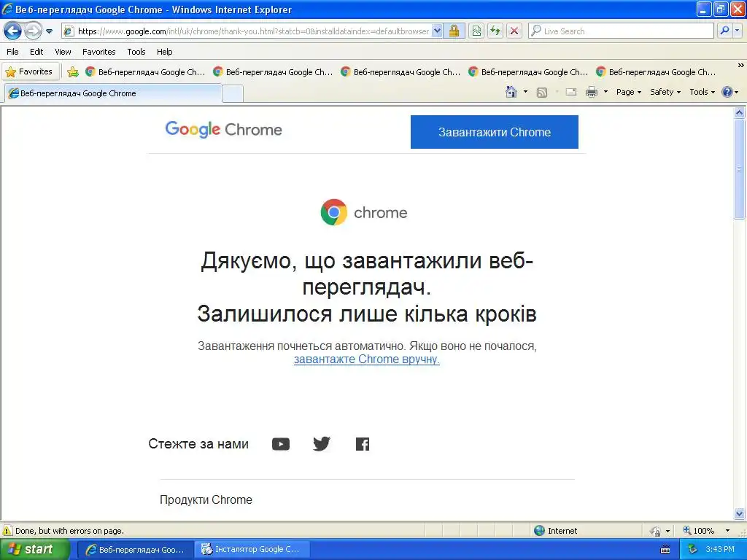Expand favorites bar overflow chevron
The image size is (747, 560).
740,66
